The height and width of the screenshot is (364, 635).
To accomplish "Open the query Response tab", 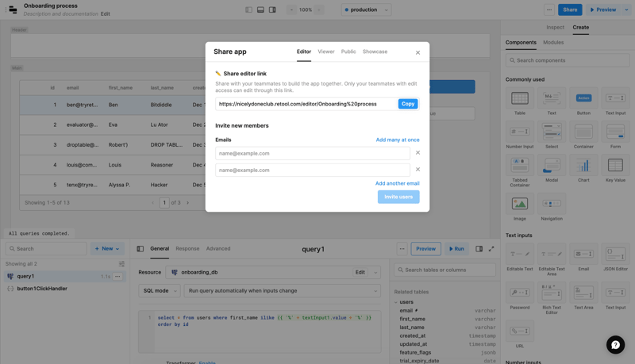I will [187, 249].
